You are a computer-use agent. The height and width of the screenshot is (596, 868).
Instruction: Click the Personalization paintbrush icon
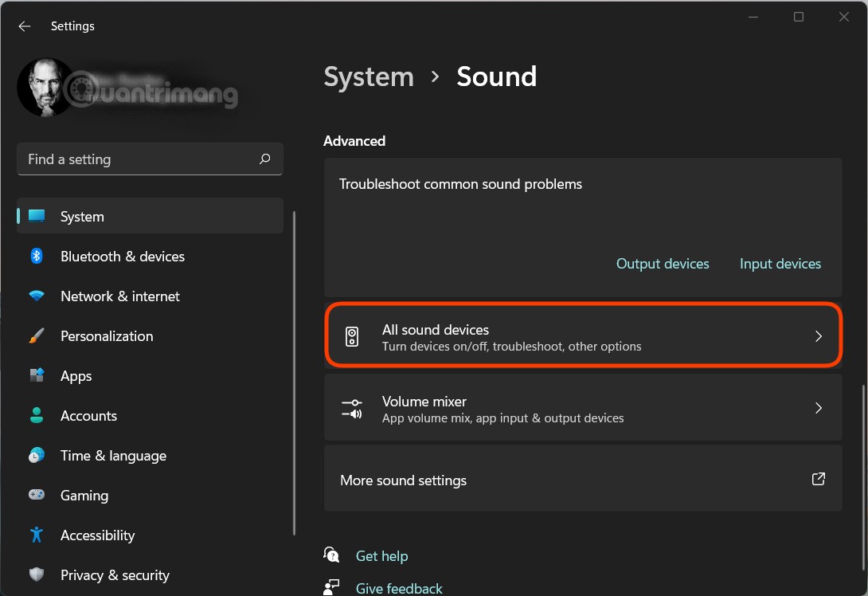(x=37, y=335)
